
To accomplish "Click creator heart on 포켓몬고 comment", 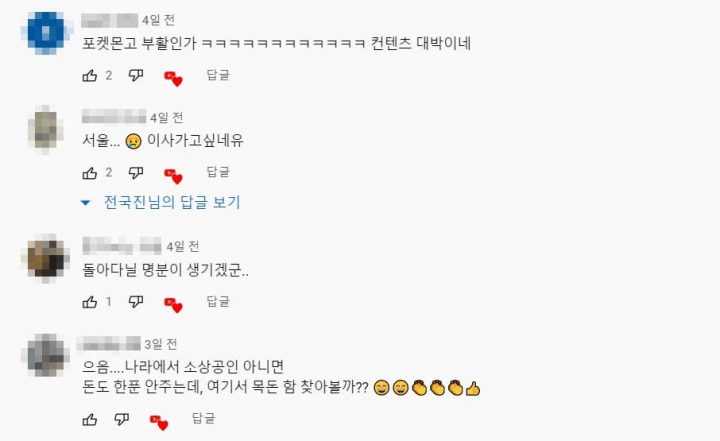I will (173, 79).
